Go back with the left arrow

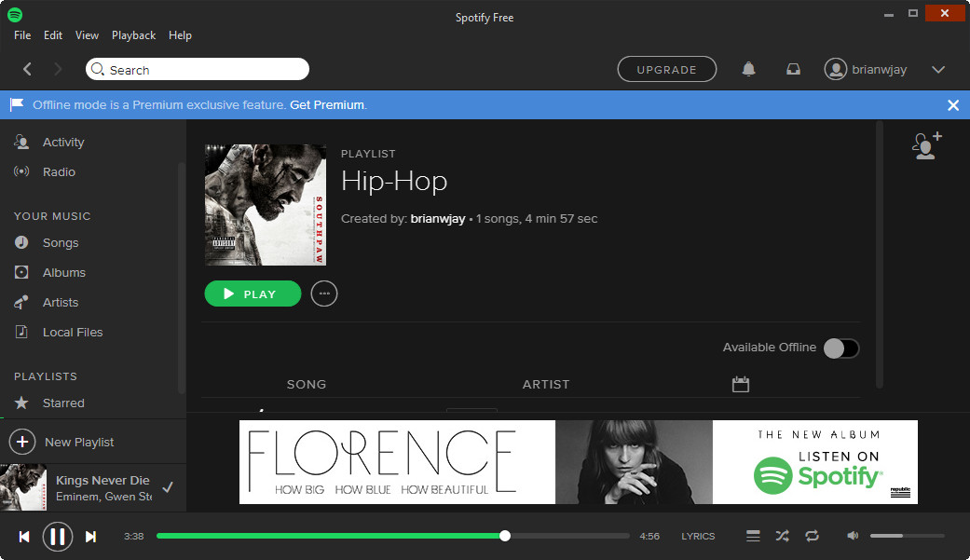pos(27,69)
